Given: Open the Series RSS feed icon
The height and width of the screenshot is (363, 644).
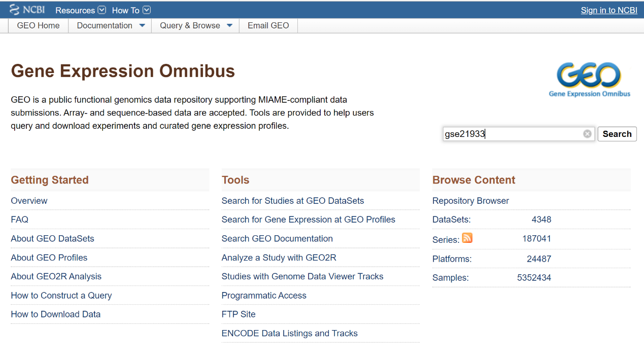Looking at the screenshot, I should 467,238.
